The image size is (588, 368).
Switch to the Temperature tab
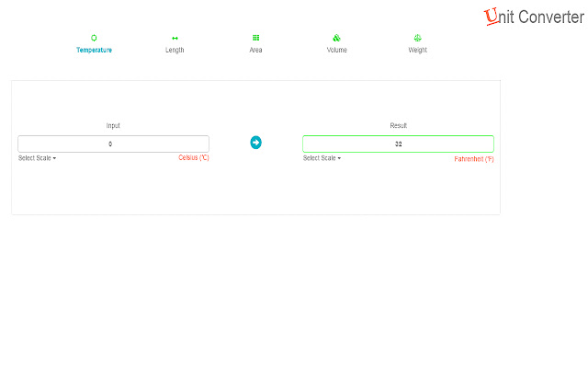pyautogui.click(x=94, y=50)
